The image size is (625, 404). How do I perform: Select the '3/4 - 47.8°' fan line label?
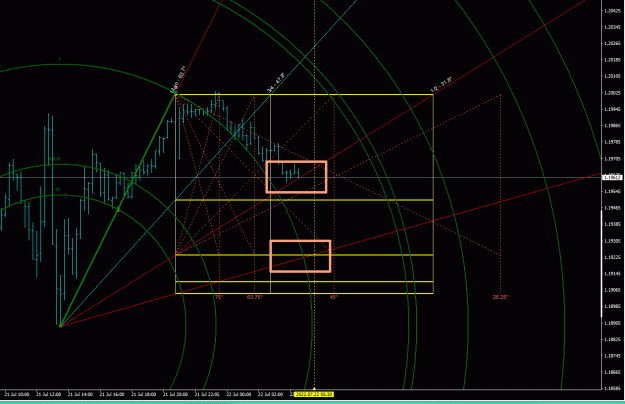click(276, 83)
